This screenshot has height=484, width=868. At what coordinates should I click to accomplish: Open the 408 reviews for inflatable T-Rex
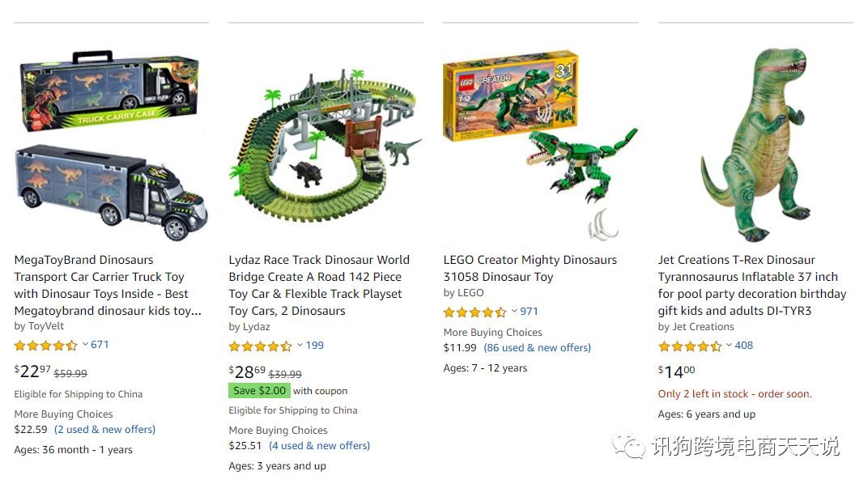[744, 346]
